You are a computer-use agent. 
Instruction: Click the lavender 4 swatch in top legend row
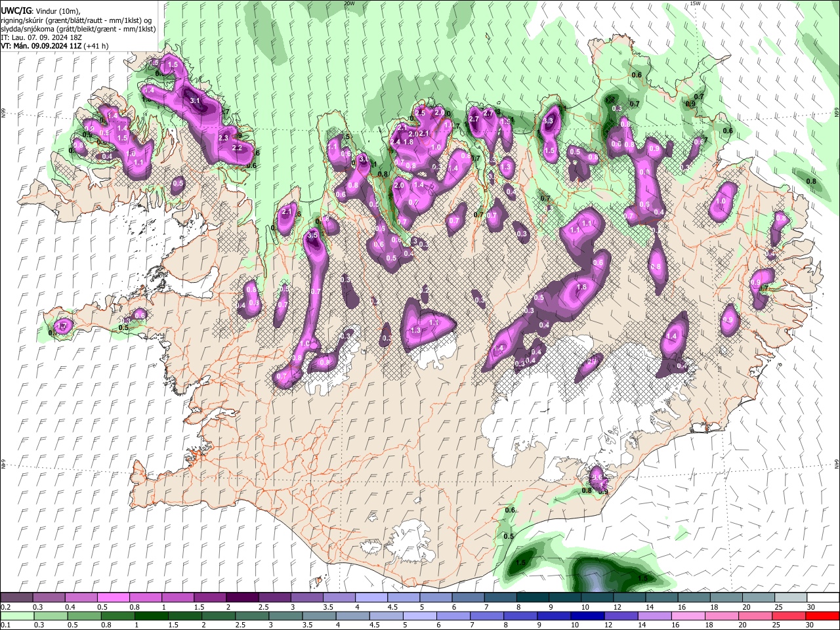tap(370, 598)
